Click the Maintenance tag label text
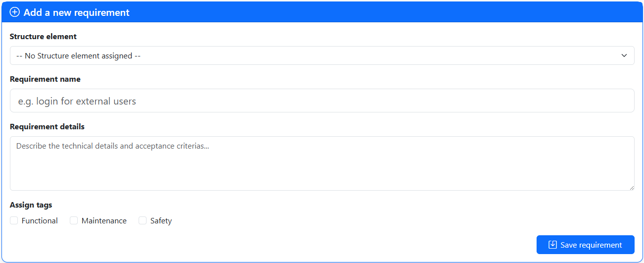Viewport: 644px width, 263px height. click(104, 221)
